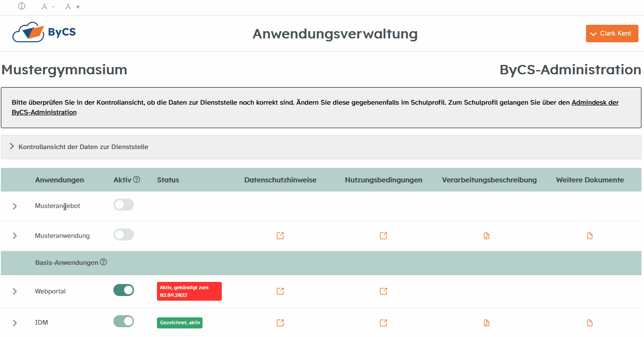Viewport: 644px width, 337px height.
Task: Open IDM Datenschutzhinweise external link icon
Action: tap(280, 323)
